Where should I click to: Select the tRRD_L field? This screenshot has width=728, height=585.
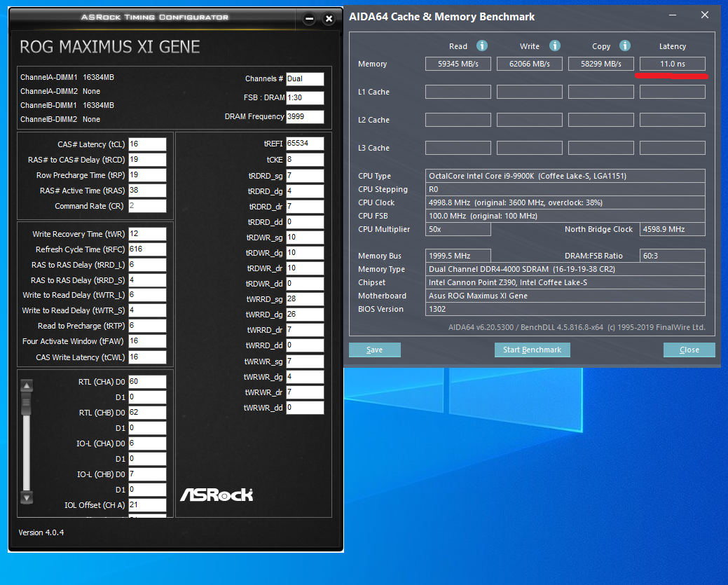tap(147, 265)
